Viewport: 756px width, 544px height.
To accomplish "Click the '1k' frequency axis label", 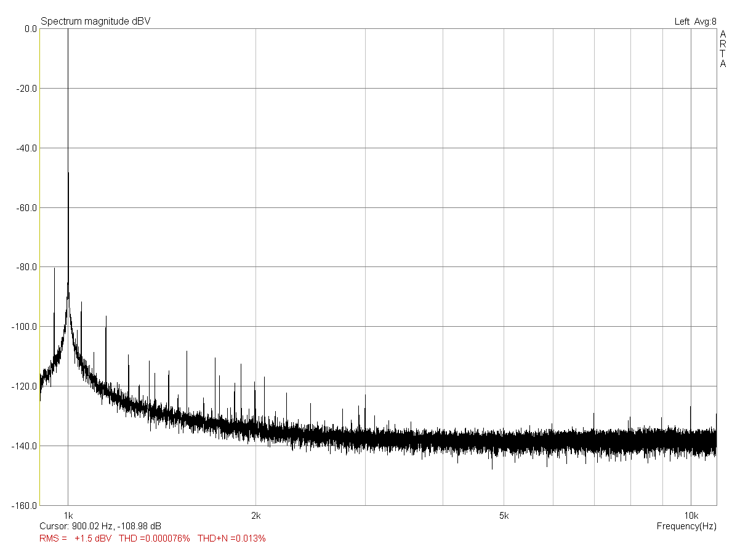I will [x=68, y=516].
